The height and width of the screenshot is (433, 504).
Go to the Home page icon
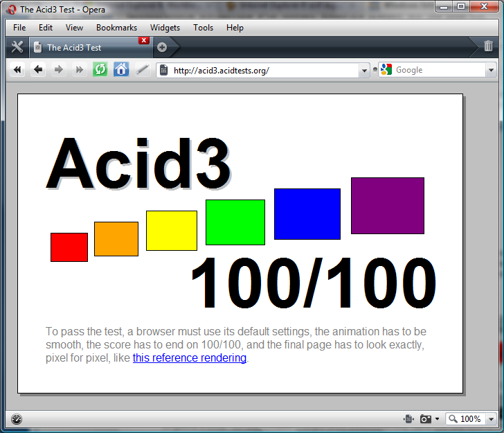click(121, 70)
